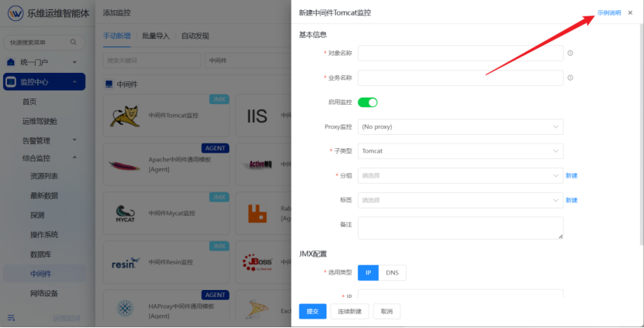
Task: Click the info icon beside 对象名称
Action: [x=570, y=53]
